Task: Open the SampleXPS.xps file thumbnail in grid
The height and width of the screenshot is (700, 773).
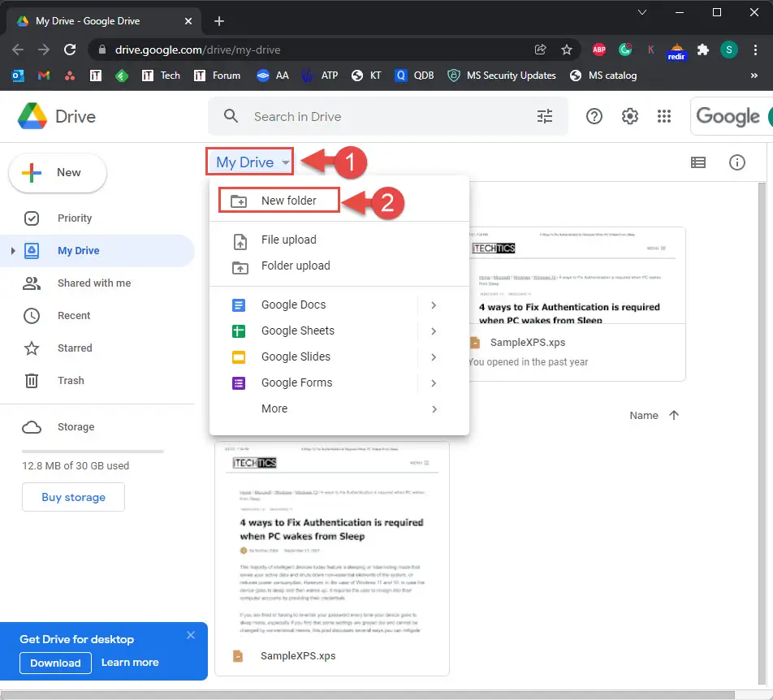Action: (x=332, y=558)
